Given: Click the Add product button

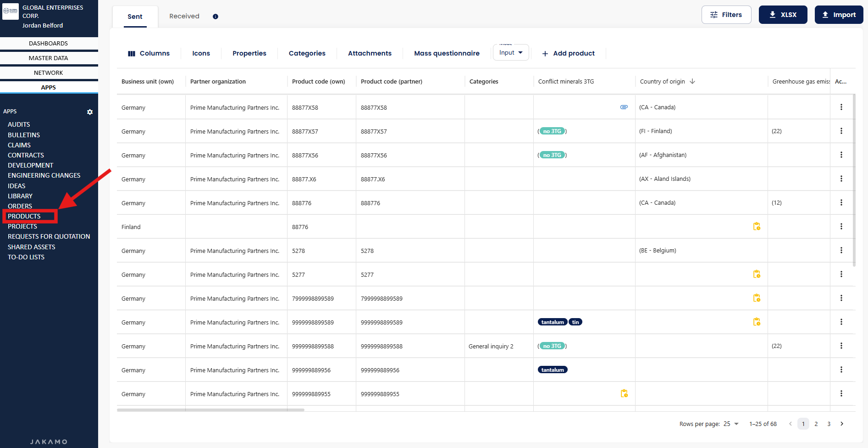Looking at the screenshot, I should coord(568,53).
